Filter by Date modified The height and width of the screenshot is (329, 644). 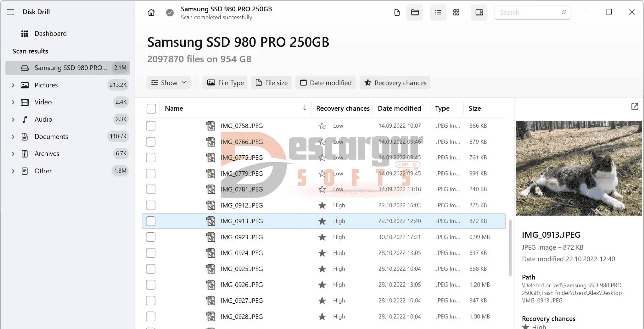click(326, 83)
